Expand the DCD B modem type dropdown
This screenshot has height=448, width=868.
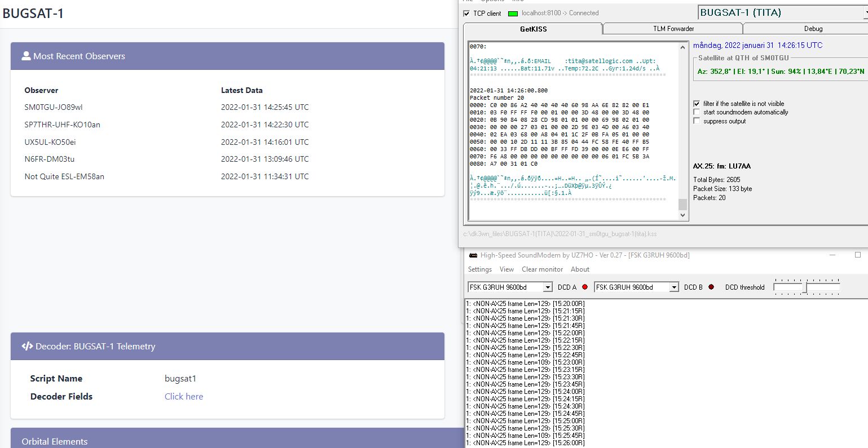pos(673,287)
